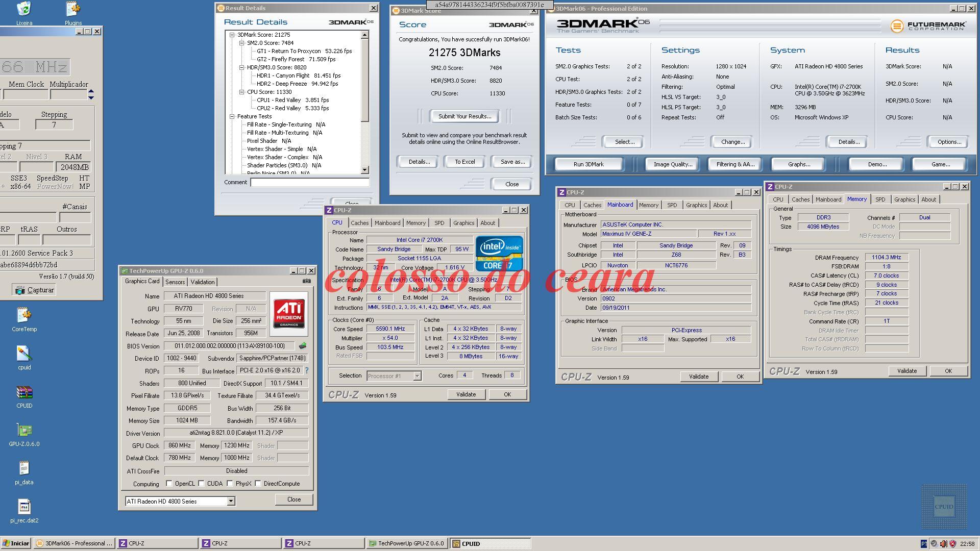Switch to Validation tab in GPU-Z
The height and width of the screenshot is (551, 980).
(203, 282)
